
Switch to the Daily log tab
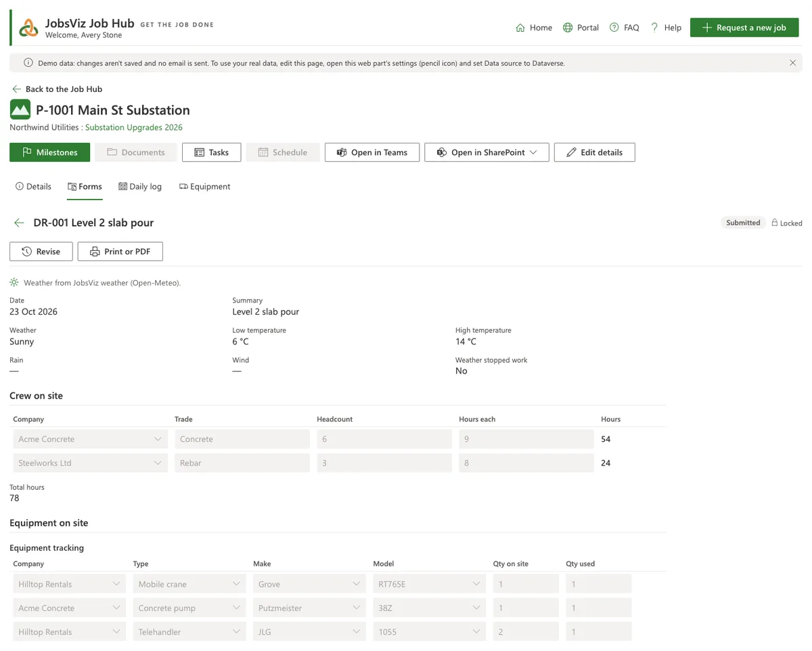coord(140,187)
